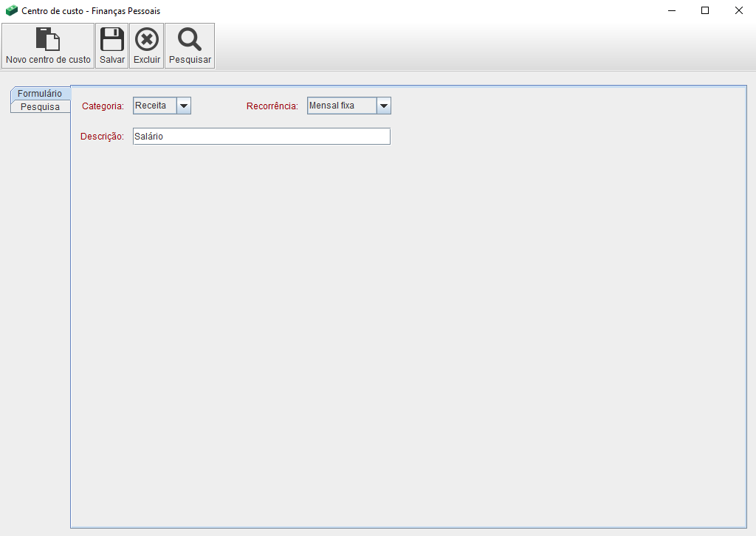Click the Recorrência label
The height and width of the screenshot is (536, 756).
coord(272,106)
